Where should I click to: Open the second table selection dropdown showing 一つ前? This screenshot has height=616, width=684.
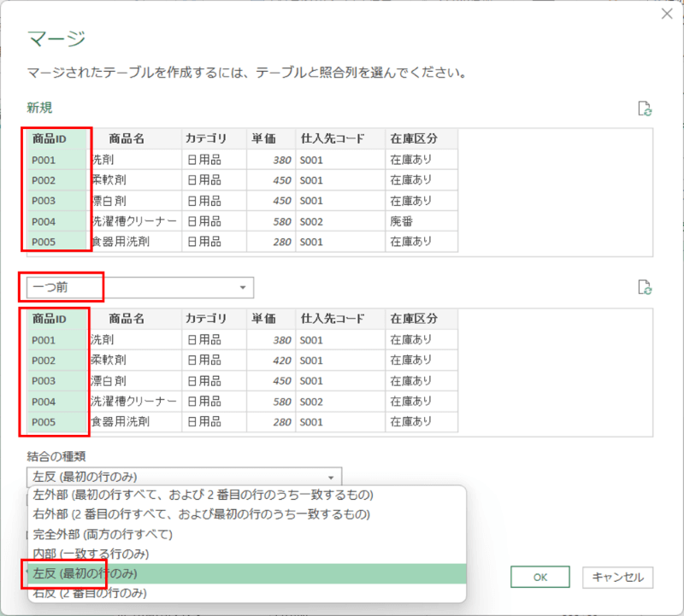242,287
